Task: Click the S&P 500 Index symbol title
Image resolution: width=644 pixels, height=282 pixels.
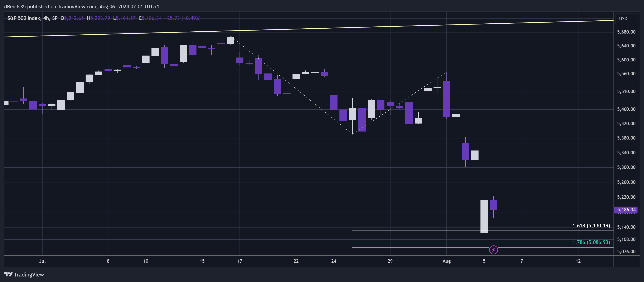Action: pos(24,18)
